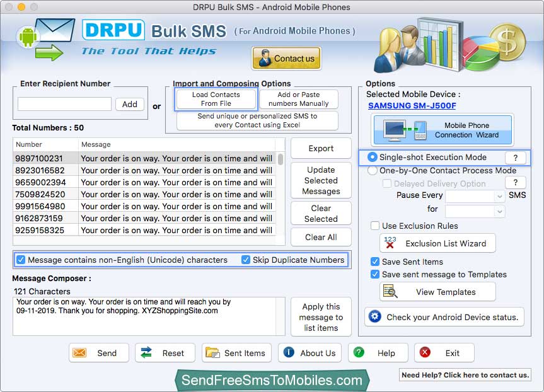Click the About Us button
This screenshot has width=544, height=392.
tap(310, 353)
